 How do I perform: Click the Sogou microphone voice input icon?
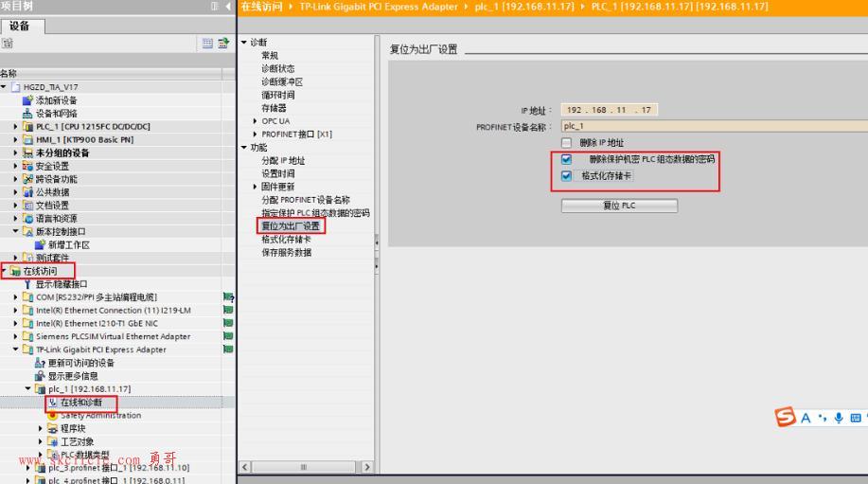click(839, 418)
